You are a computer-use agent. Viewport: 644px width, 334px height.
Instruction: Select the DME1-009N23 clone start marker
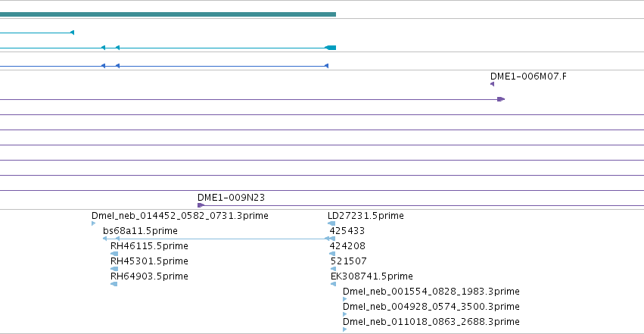tap(201, 205)
